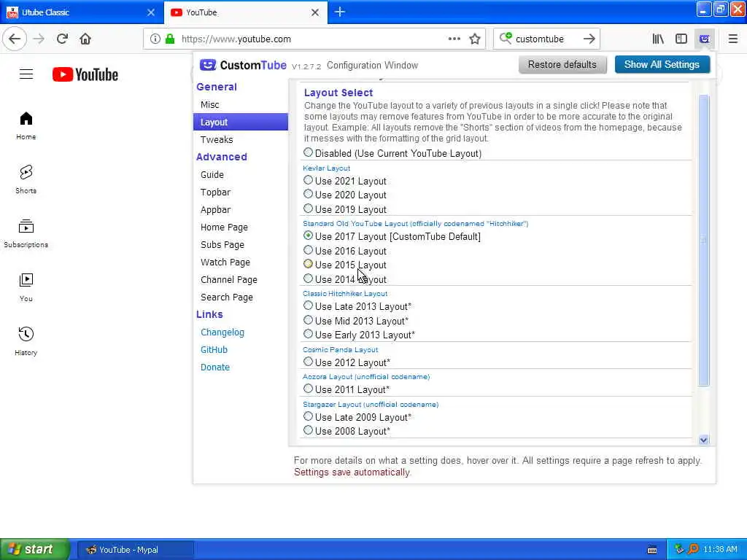The width and height of the screenshot is (747, 560).
Task: Close the Utube Classic tab
Action: click(x=151, y=12)
